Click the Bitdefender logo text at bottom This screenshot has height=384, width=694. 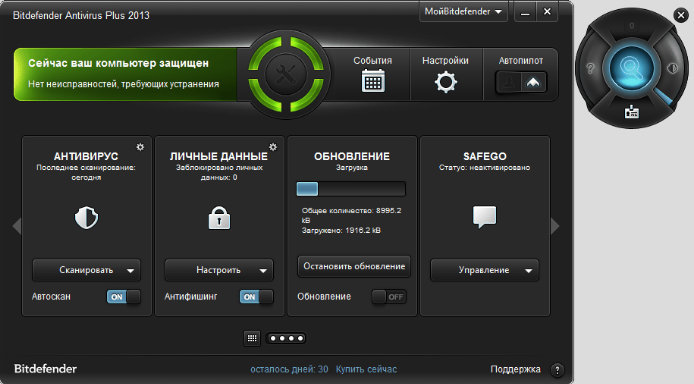(45, 369)
